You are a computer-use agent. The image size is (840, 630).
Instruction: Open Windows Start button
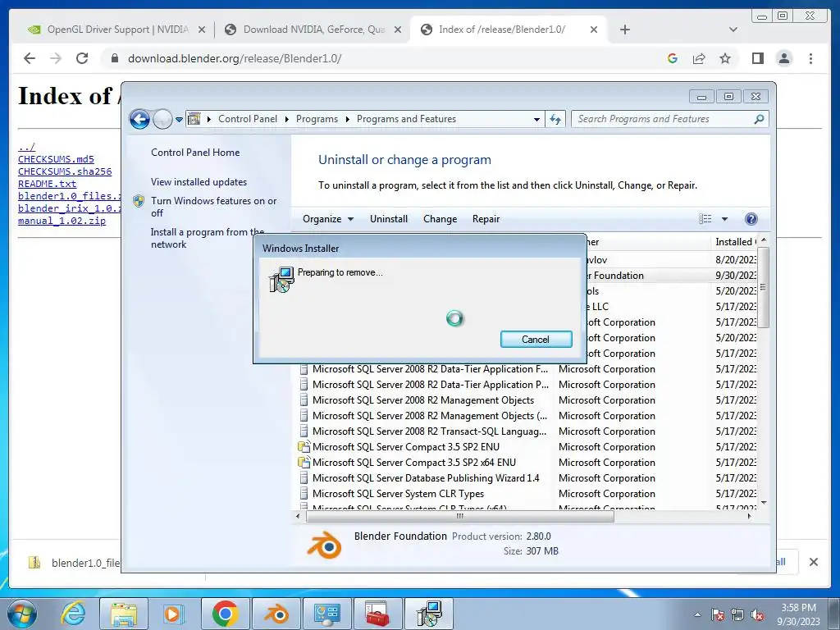(x=22, y=614)
